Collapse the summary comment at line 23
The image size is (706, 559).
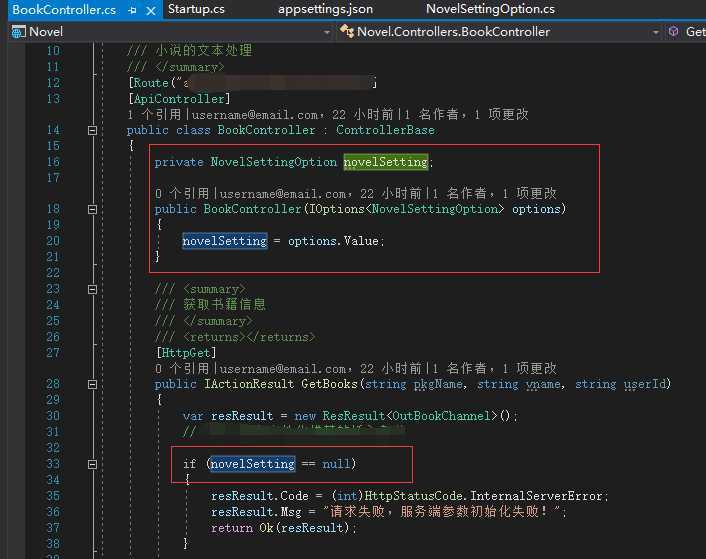pos(92,289)
